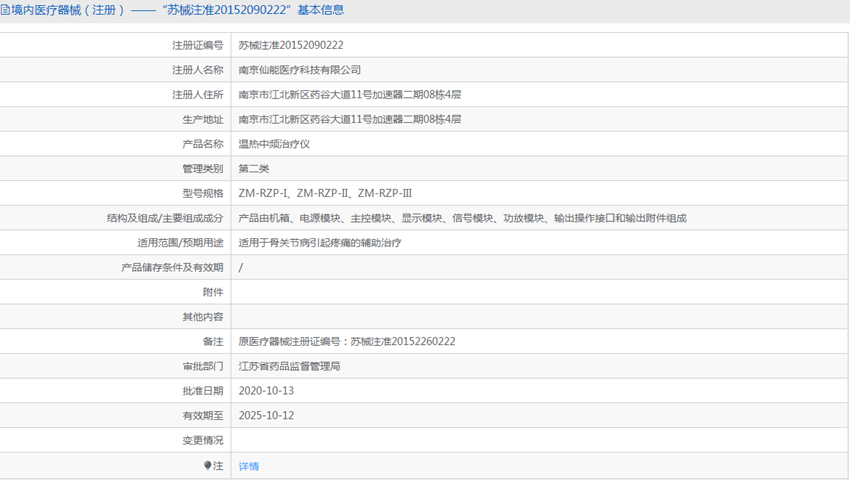Click the management class value 第二类
The height and width of the screenshot is (480, 850).
point(254,169)
